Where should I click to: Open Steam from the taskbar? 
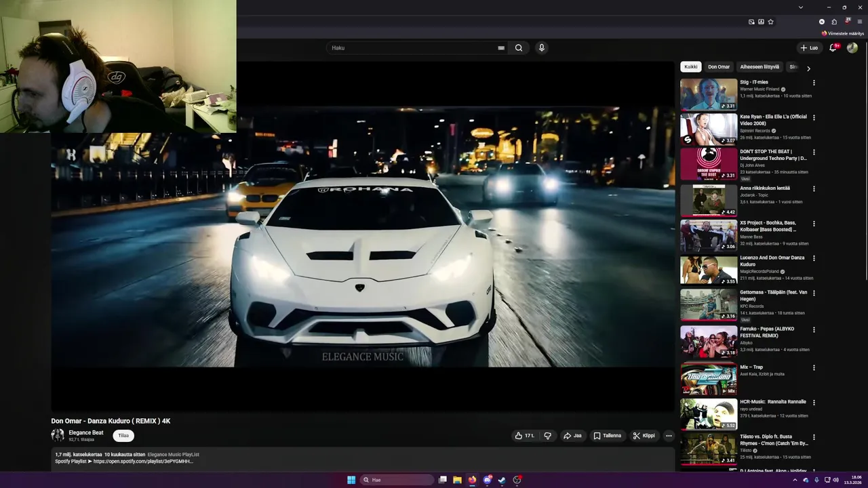502,480
